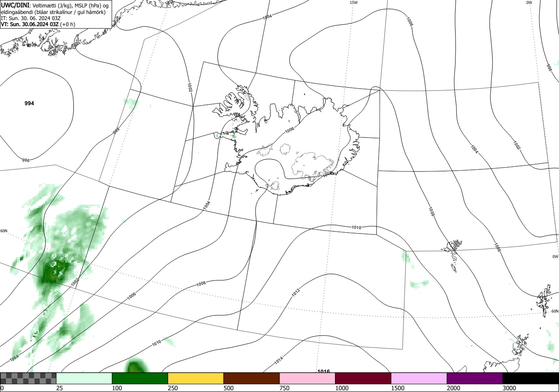Select the "996" isobar label

pos(26,160)
